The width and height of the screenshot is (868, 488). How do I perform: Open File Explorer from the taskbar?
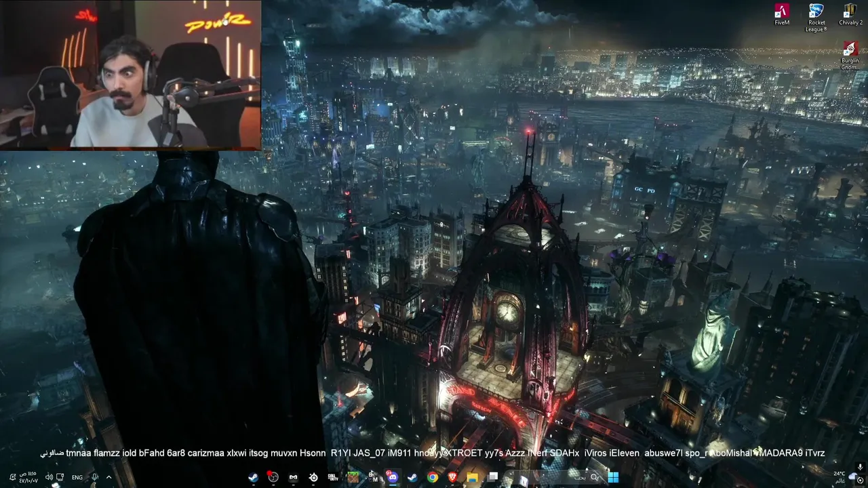[x=472, y=477]
